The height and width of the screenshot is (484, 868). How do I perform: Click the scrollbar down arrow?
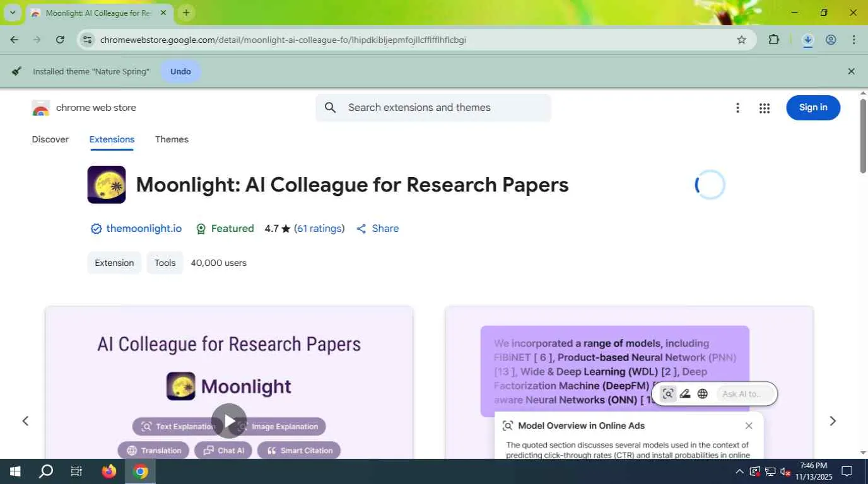[x=863, y=452]
